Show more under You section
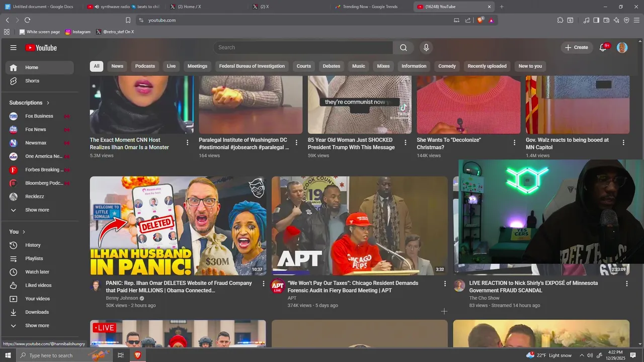This screenshot has width=644, height=362. point(39,326)
